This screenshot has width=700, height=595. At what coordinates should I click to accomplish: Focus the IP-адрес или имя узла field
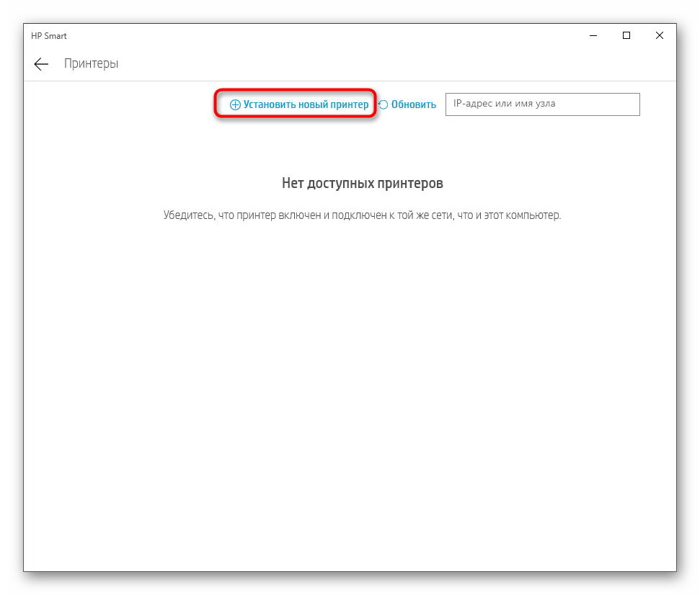point(542,104)
